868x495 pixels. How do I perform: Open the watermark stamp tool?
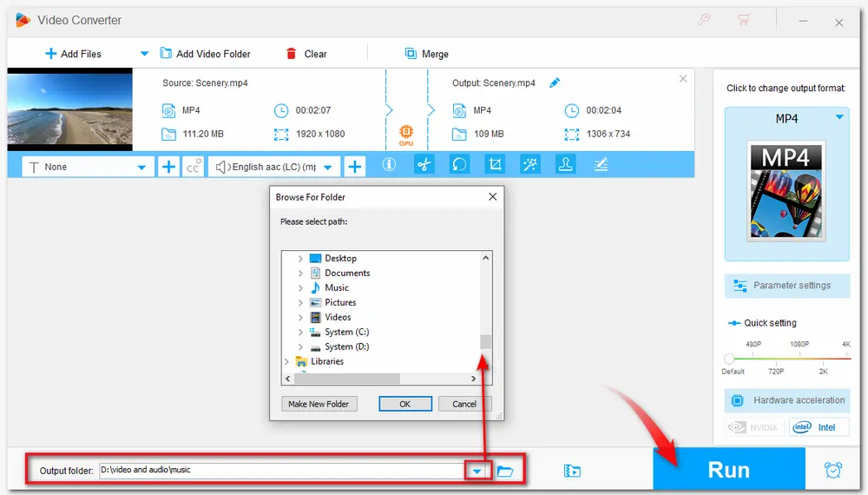(x=566, y=164)
